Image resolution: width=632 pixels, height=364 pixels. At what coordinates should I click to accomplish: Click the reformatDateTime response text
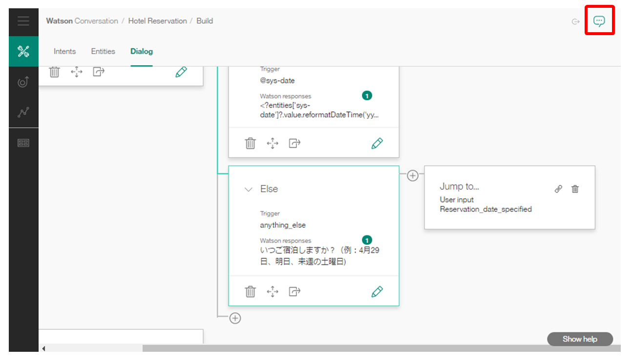pyautogui.click(x=319, y=110)
